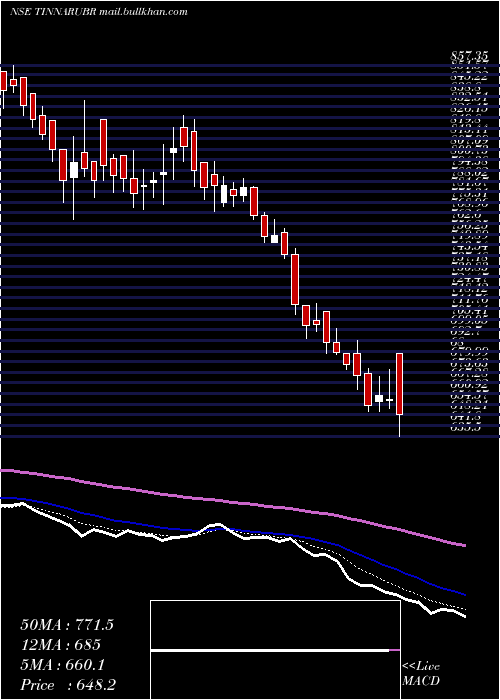Select the 5MA : 660.1 readout
This screenshot has width=500, height=700.
(x=62, y=665)
